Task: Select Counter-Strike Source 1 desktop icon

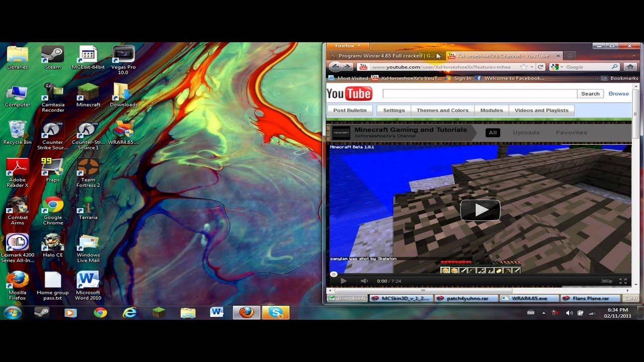Action: [x=88, y=135]
